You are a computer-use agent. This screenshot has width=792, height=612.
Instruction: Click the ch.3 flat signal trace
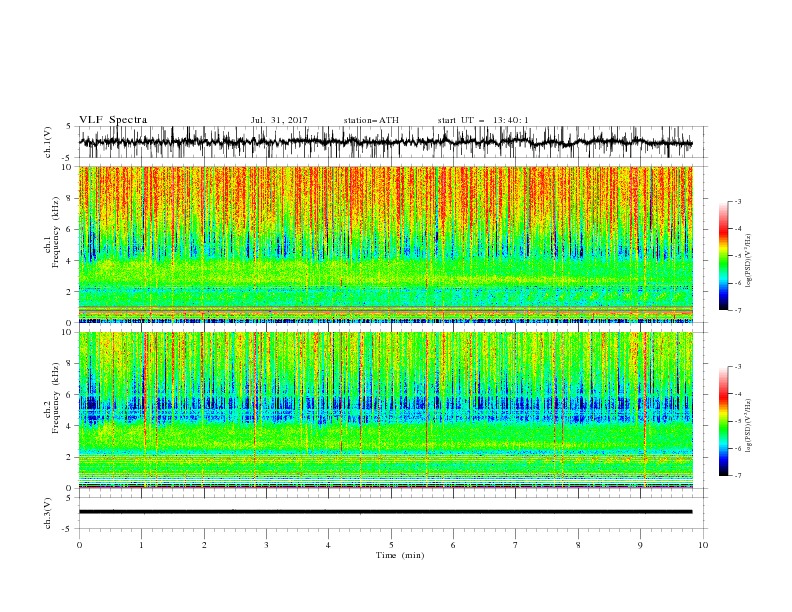pos(385,512)
